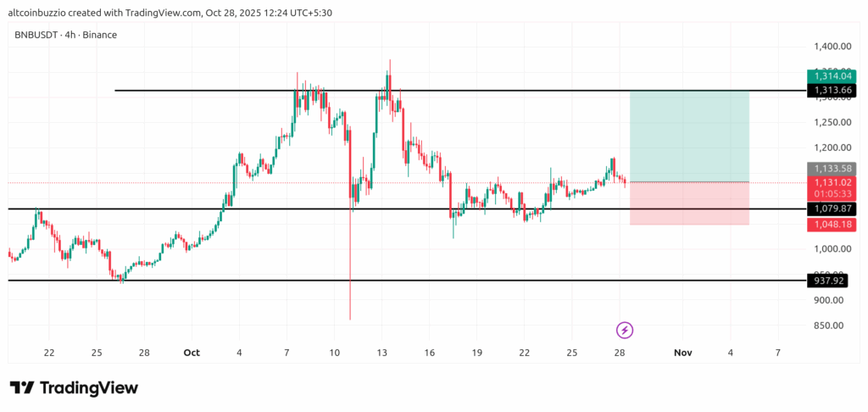This screenshot has height=412, width=868.
Task: Click the green 1,314.04 take-profit price label
Action: 829,76
